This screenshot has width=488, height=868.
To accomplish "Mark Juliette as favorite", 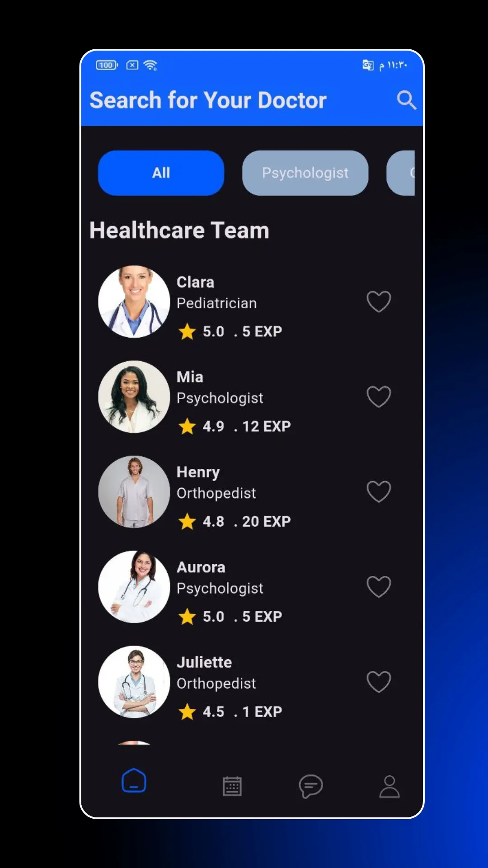I will [x=379, y=682].
